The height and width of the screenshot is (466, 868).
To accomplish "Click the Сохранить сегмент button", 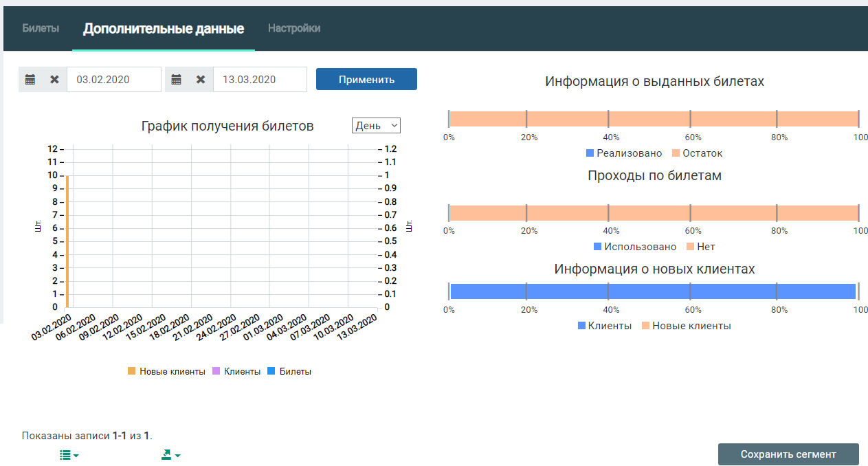I will point(788,454).
